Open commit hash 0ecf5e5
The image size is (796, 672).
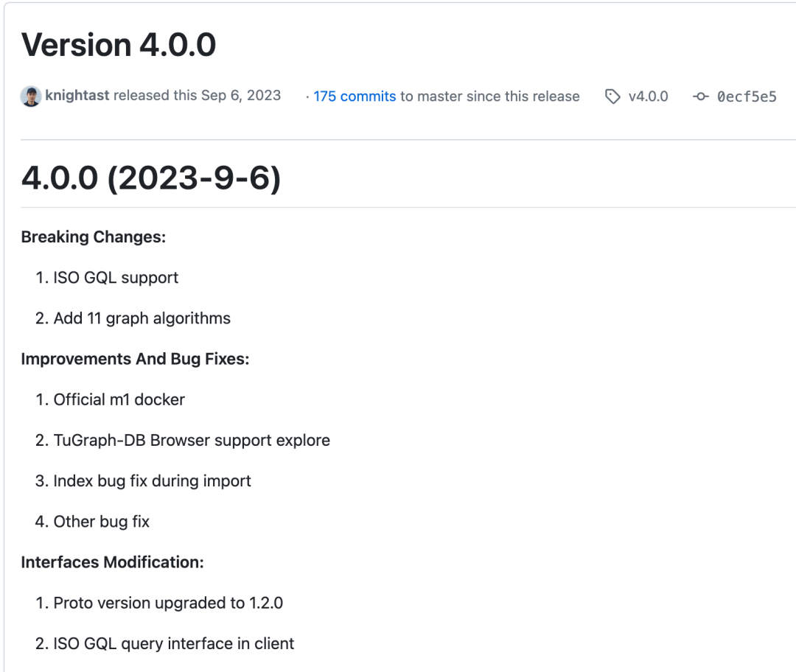[747, 97]
